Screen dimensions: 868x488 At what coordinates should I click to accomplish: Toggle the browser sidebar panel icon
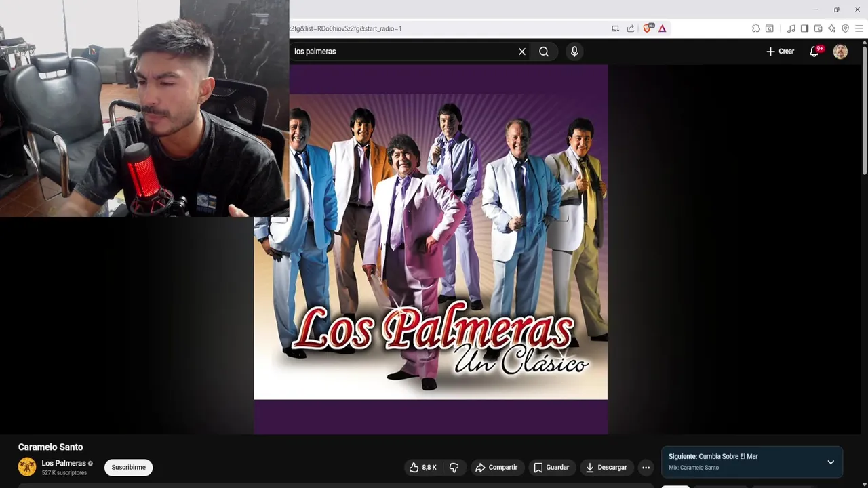[804, 28]
